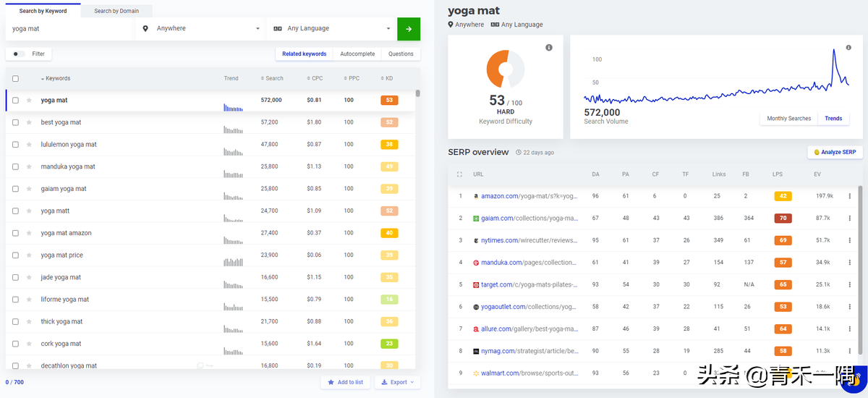The width and height of the screenshot is (868, 398).
Task: Toggle the Filter switch
Action: [x=19, y=54]
